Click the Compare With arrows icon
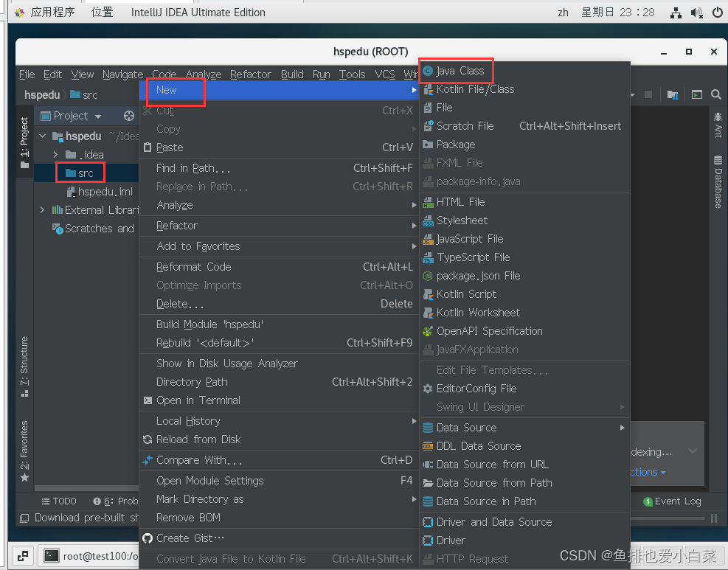This screenshot has width=728, height=570. pos(148,460)
